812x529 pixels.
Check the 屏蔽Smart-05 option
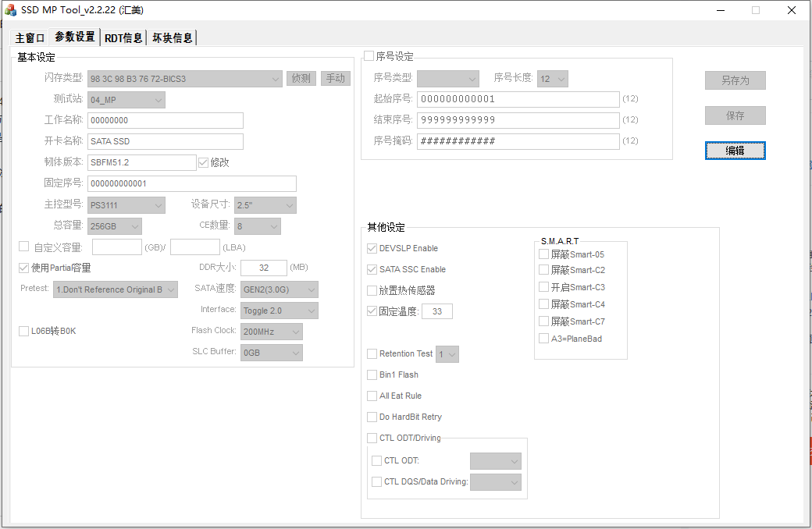tap(544, 254)
